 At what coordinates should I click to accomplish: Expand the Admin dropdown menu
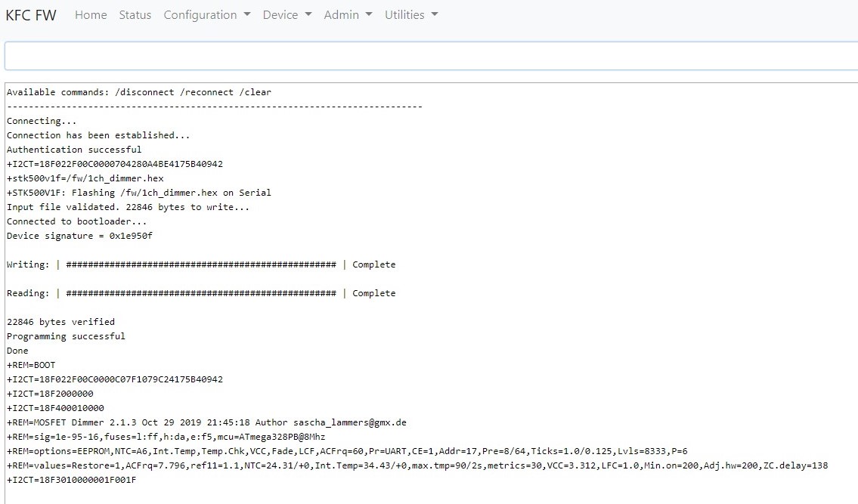pyautogui.click(x=348, y=15)
